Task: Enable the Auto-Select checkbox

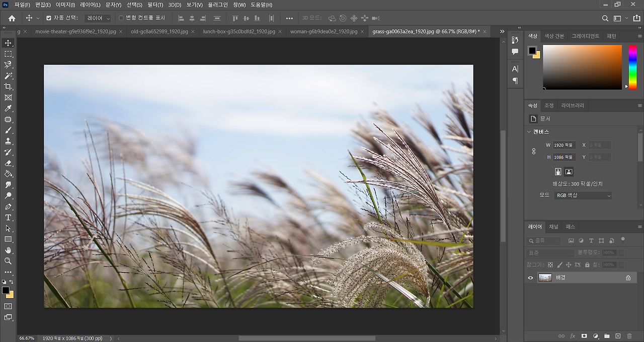Action: tap(49, 18)
